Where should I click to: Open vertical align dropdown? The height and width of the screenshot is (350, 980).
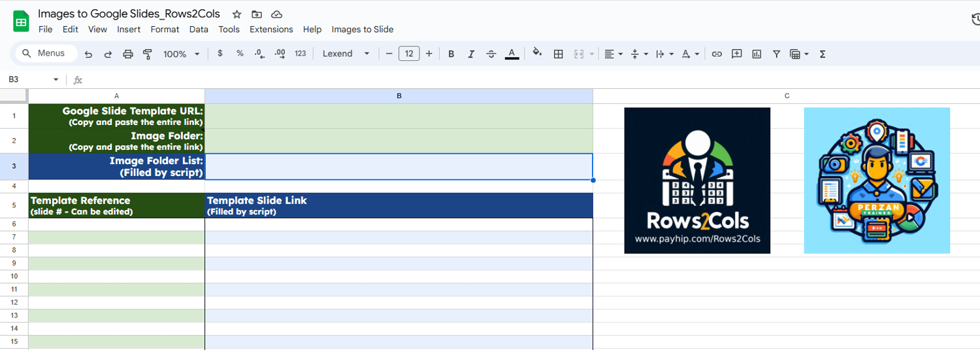pos(639,54)
